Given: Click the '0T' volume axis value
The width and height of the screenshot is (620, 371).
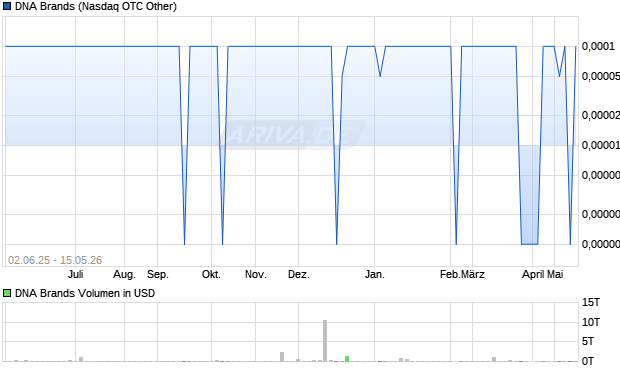Looking at the screenshot, I should coord(588,361).
